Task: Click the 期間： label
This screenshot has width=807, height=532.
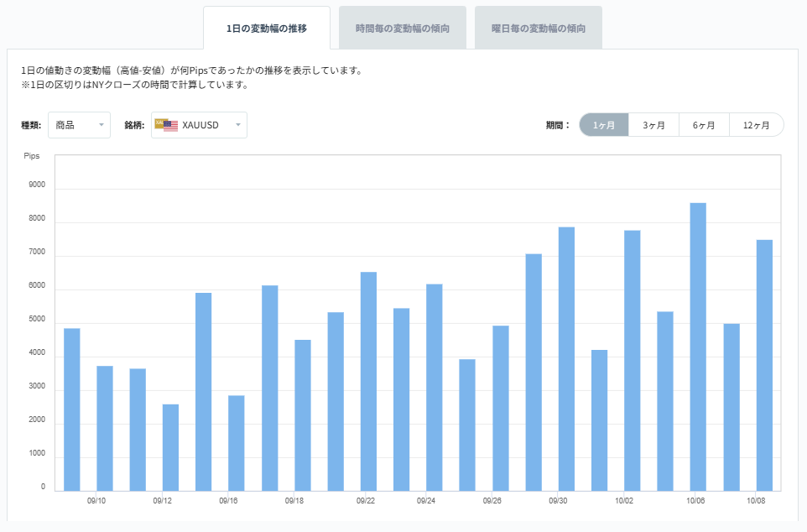Action: tap(558, 125)
